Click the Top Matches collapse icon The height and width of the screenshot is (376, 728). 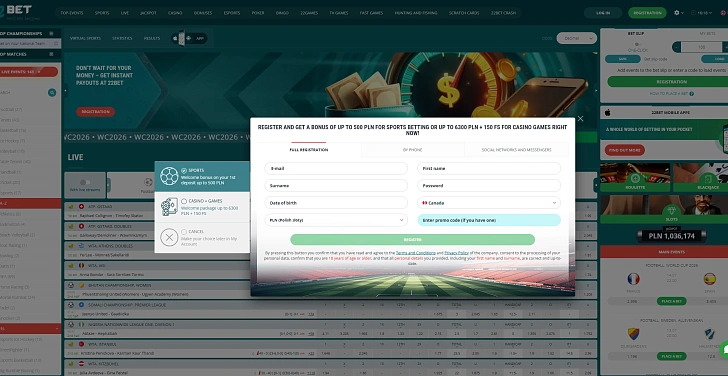point(51,54)
